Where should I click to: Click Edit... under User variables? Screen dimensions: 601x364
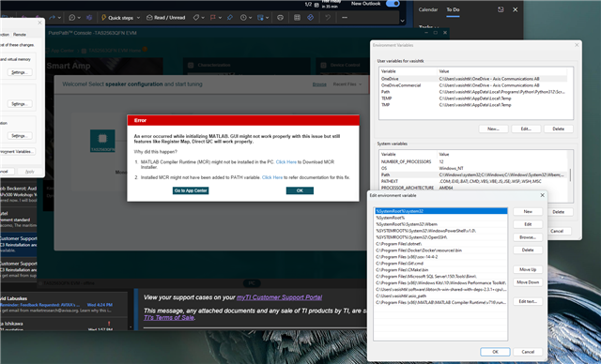[x=526, y=129]
